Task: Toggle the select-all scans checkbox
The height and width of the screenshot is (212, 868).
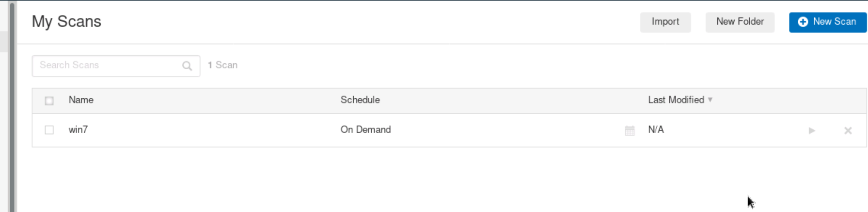Action: click(x=49, y=101)
